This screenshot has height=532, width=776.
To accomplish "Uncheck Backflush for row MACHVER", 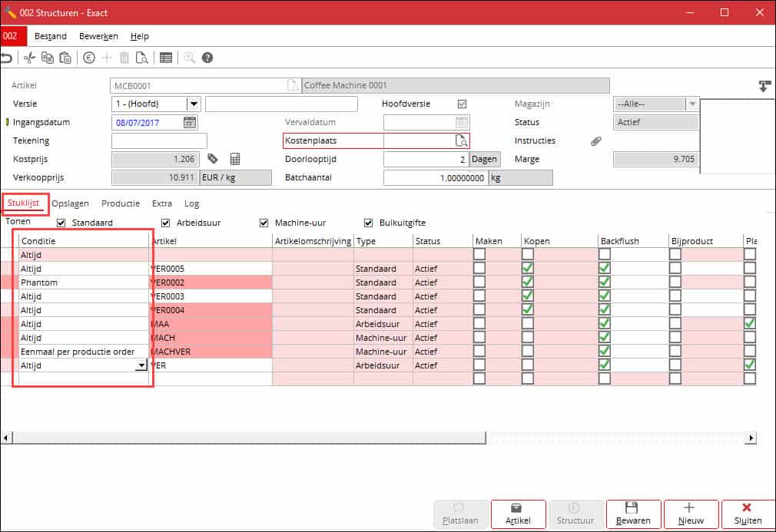I will 604,351.
